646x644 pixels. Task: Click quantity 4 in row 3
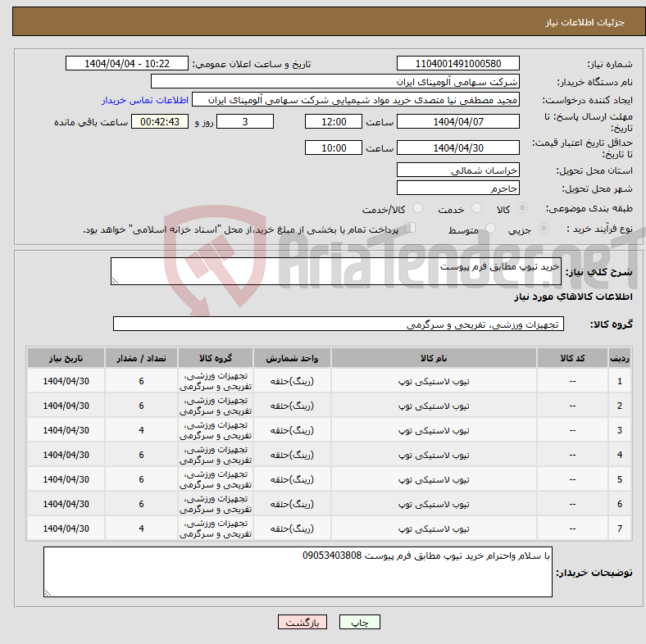[141, 430]
